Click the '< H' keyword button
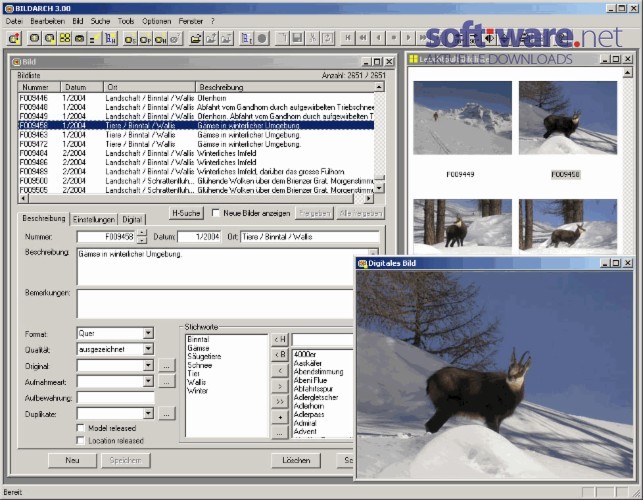This screenshot has height=500, width=643. point(280,339)
